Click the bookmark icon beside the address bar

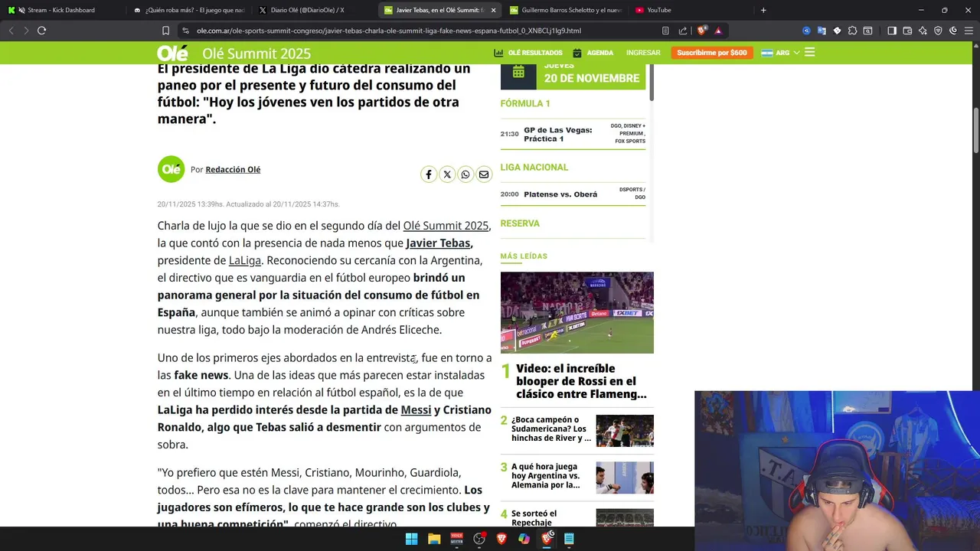[x=165, y=31]
